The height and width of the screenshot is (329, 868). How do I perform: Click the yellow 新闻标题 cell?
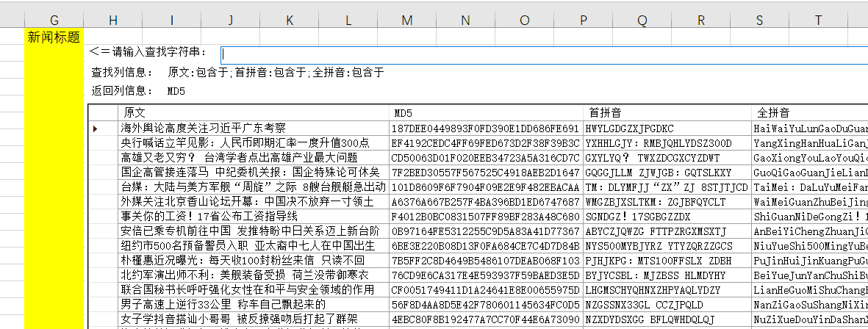[x=54, y=37]
